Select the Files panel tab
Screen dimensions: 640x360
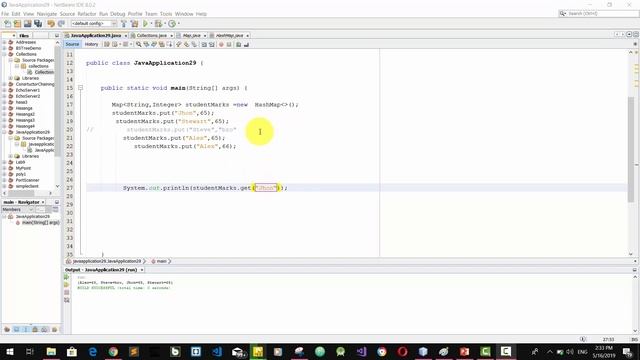click(24, 36)
